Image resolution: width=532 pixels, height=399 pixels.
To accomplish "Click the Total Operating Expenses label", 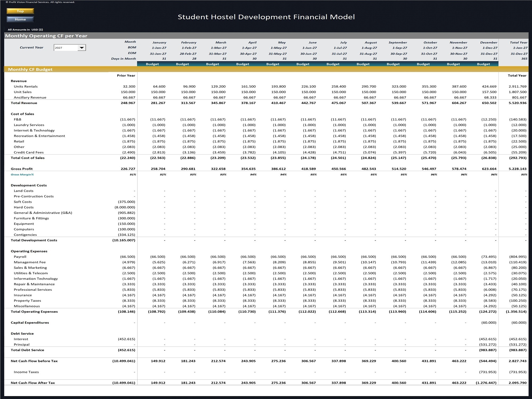I will click(34, 312).
